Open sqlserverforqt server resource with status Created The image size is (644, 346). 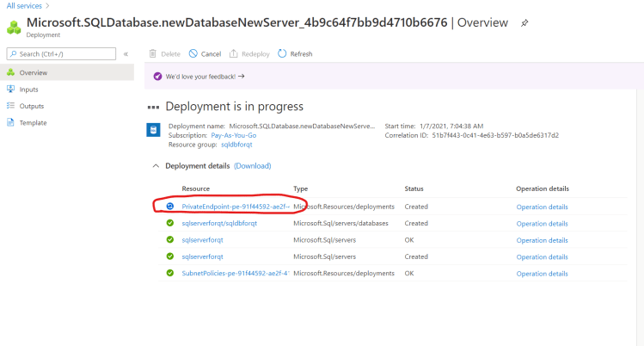click(x=202, y=256)
